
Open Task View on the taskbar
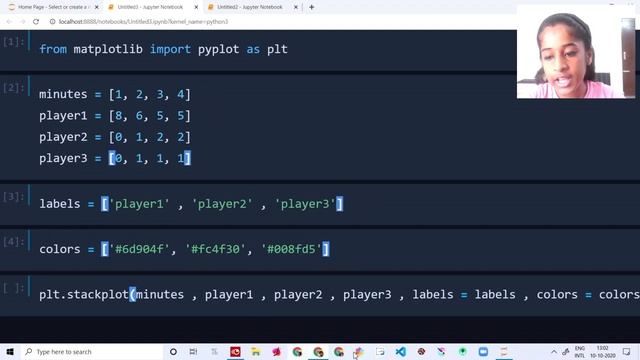coord(193,351)
